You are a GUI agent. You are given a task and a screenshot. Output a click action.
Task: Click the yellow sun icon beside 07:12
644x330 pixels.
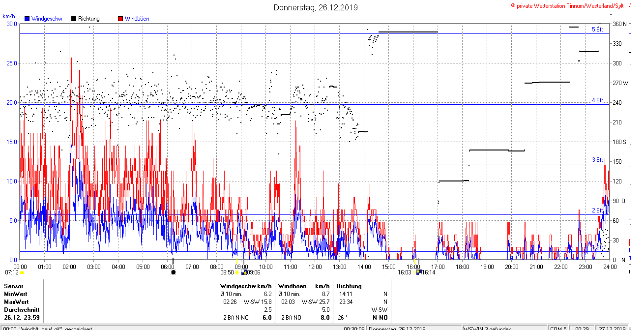click(x=22, y=272)
